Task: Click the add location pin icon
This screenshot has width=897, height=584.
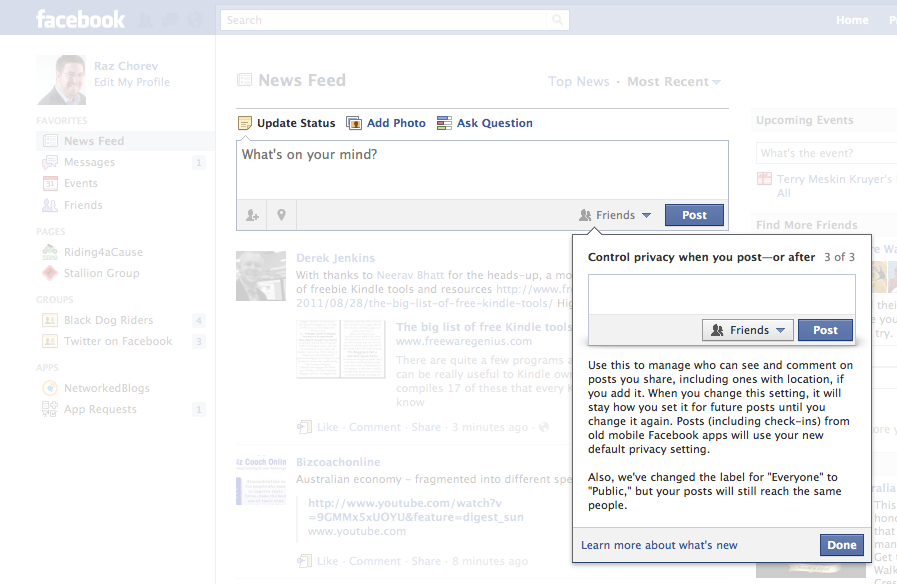Action: (x=282, y=215)
